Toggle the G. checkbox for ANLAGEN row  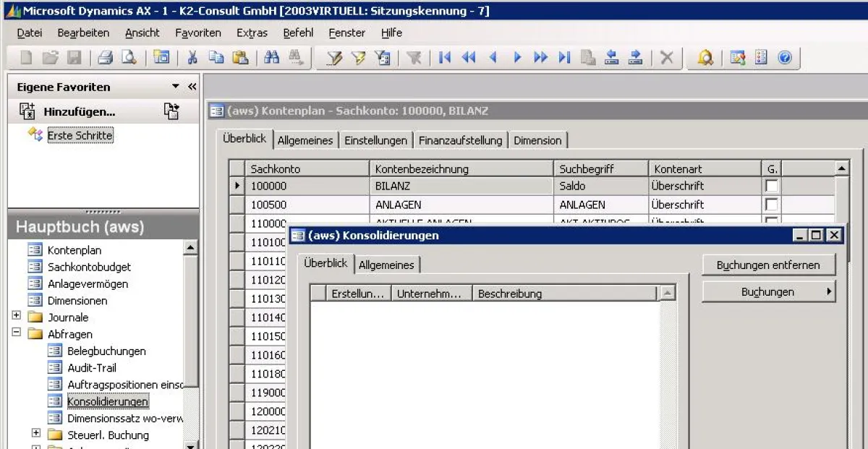pos(771,204)
